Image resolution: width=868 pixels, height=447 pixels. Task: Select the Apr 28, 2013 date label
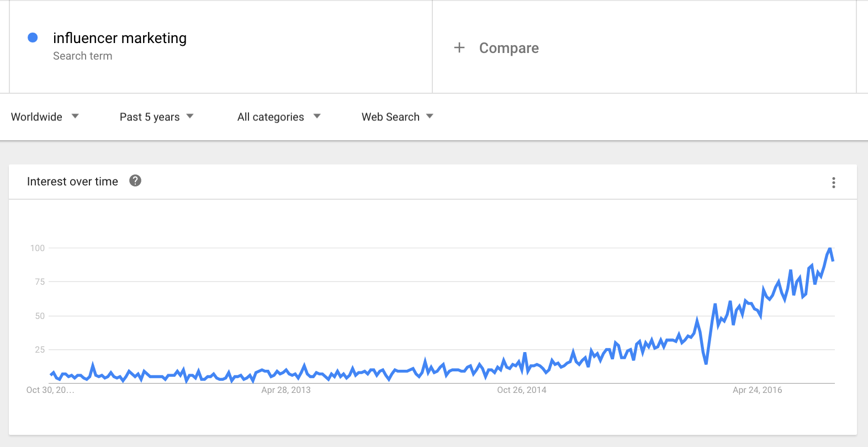point(285,390)
